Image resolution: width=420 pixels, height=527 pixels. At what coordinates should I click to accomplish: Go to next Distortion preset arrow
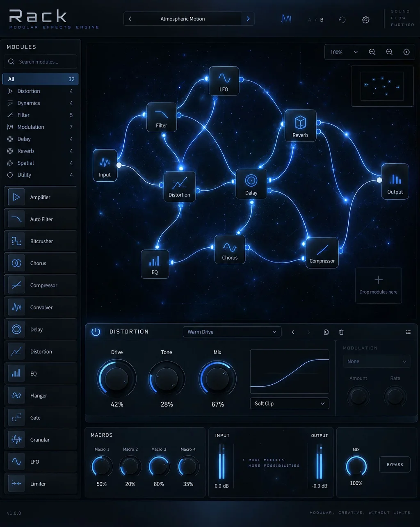click(308, 332)
